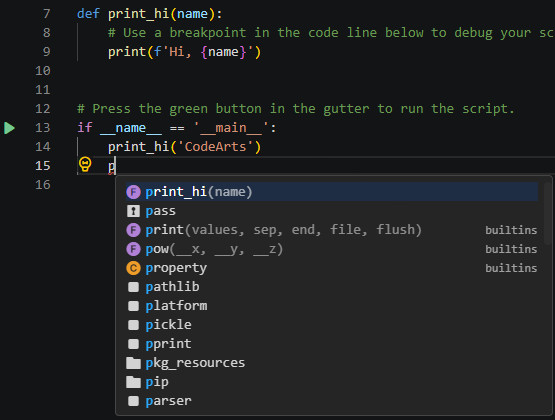Click the keyword icon beside pass
Viewport: 555px width, 420px height.
pos(133,211)
